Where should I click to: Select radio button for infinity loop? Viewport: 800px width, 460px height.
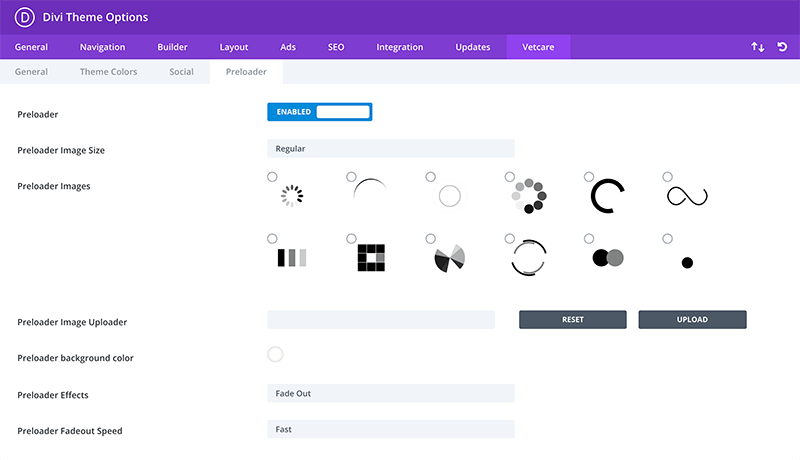(x=667, y=177)
